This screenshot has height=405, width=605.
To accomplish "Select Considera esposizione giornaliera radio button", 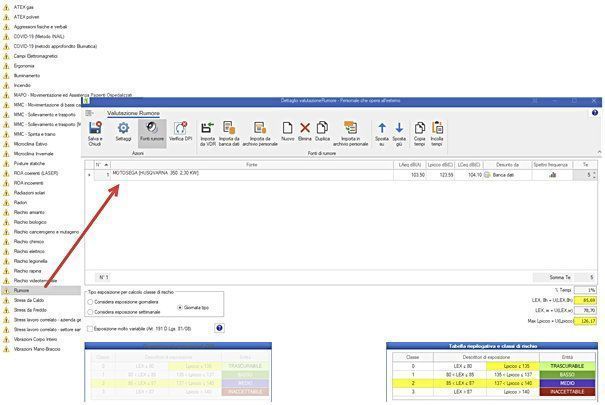I will [92, 301].
